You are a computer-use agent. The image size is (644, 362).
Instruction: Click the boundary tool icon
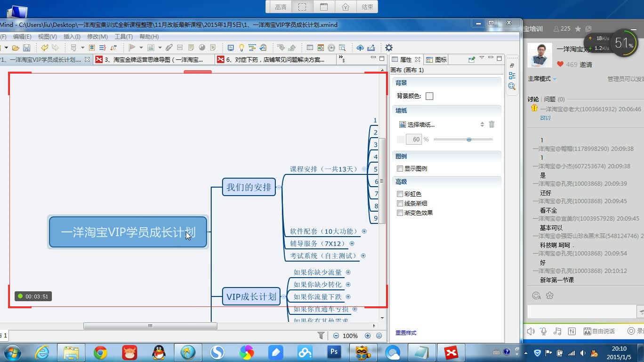click(x=92, y=48)
